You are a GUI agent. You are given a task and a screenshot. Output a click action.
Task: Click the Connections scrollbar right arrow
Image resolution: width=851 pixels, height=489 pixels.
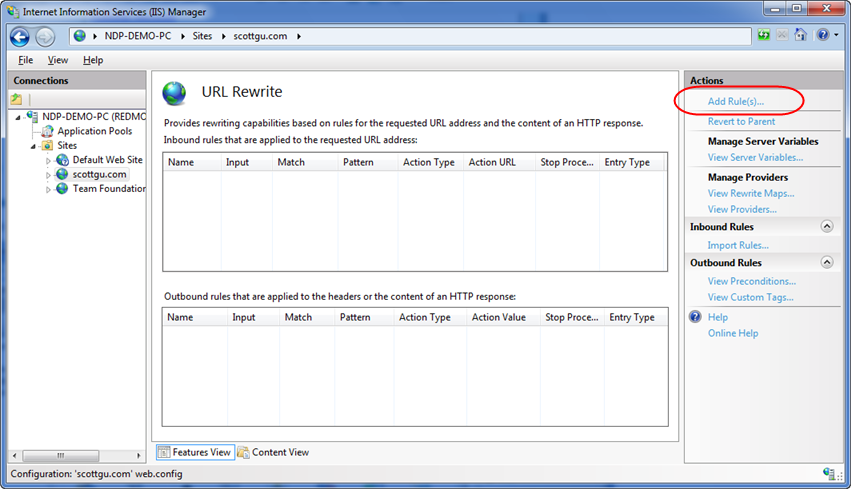(x=138, y=455)
